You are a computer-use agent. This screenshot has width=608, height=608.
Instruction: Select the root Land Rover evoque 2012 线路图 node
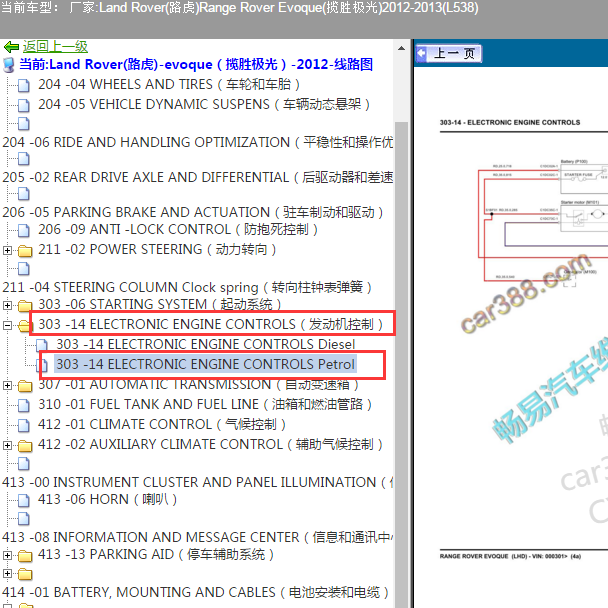tap(196, 64)
